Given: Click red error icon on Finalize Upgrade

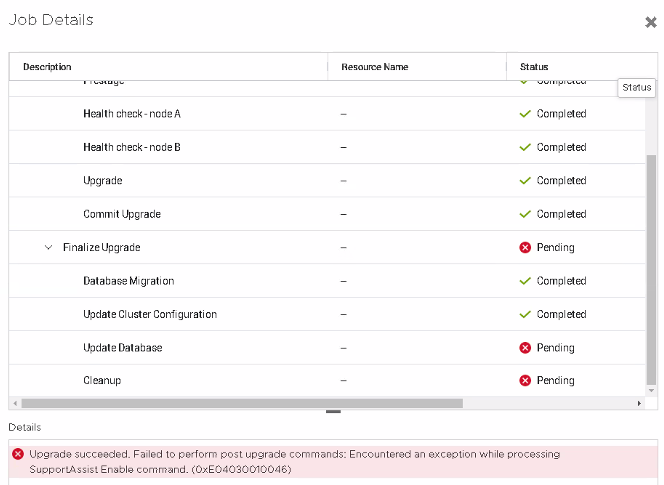Looking at the screenshot, I should click(x=525, y=248).
